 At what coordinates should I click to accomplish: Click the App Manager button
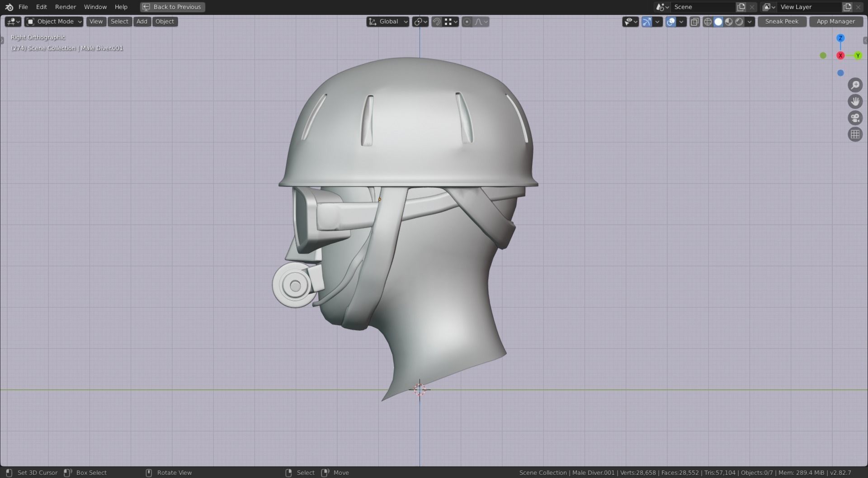(x=835, y=21)
